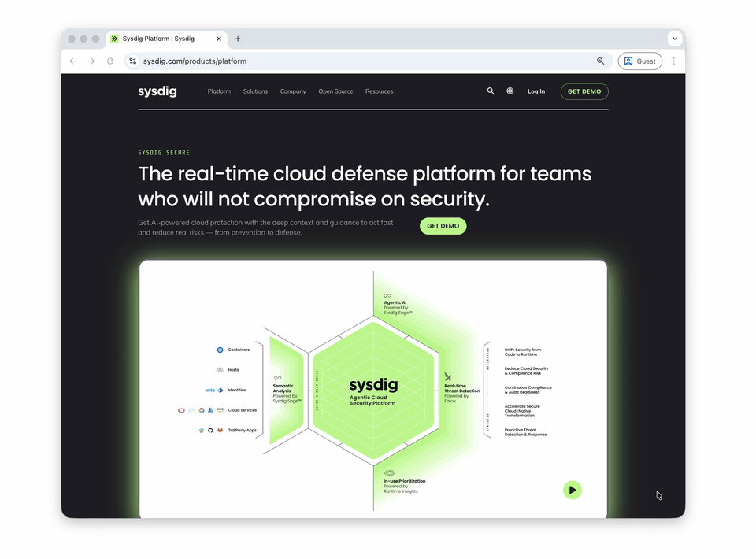This screenshot has height=559, width=756.
Task: Click the okta icon beside Identities
Action: [x=210, y=391]
